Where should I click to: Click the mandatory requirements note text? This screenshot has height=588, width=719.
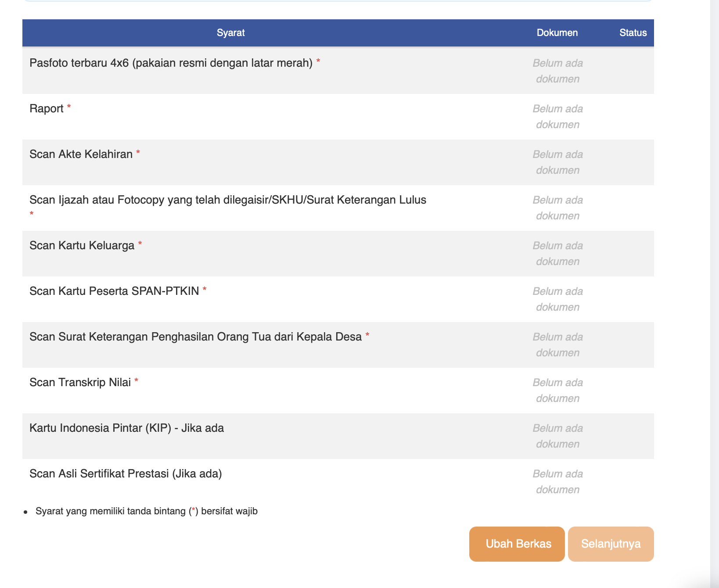point(147,511)
